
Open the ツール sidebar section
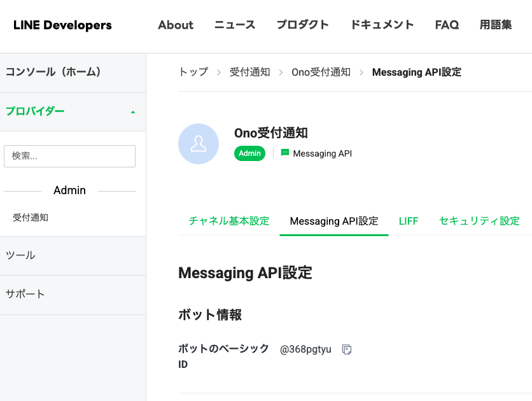click(73, 256)
